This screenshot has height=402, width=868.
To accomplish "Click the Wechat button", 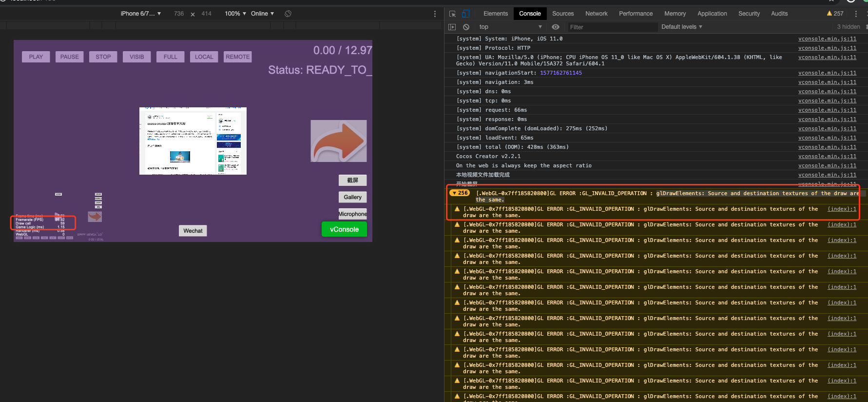I will [x=193, y=231].
